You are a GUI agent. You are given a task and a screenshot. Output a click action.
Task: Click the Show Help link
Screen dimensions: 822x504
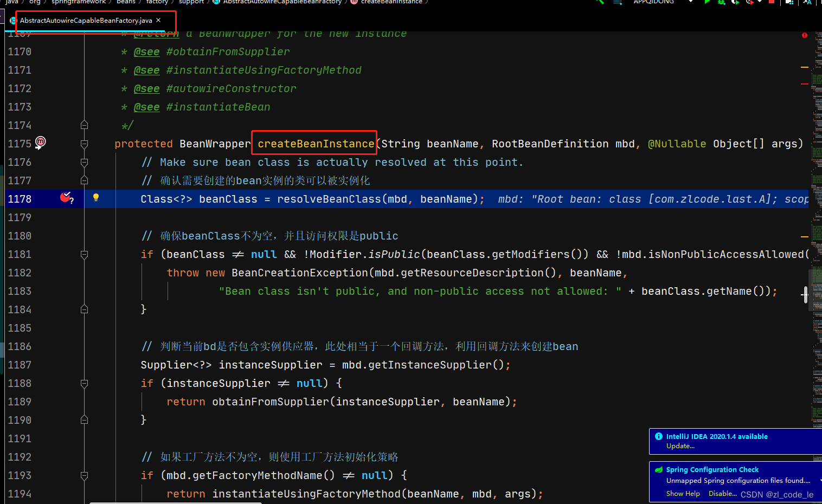coord(683,494)
